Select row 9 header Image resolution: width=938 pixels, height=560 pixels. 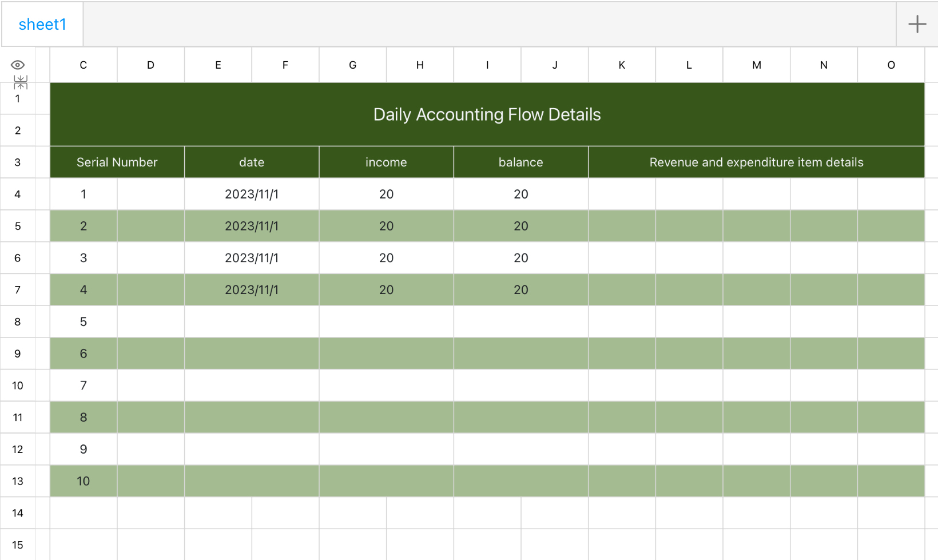(18, 354)
